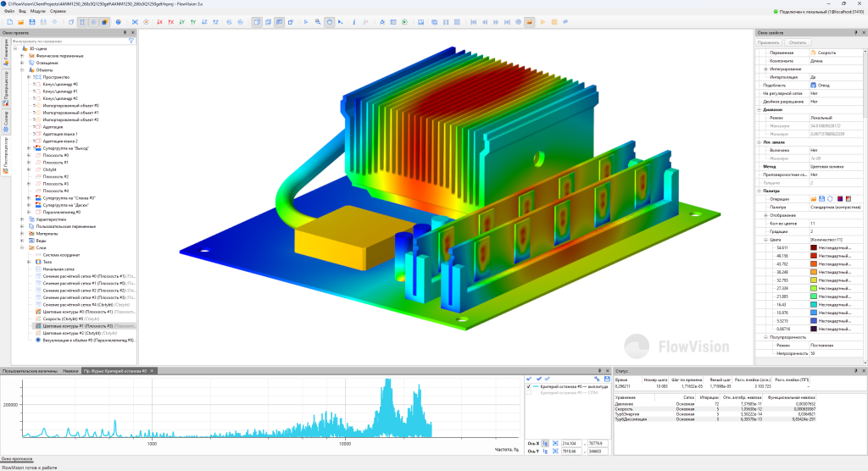Collapse the 'Диапазон' property group

pyautogui.click(x=759, y=109)
